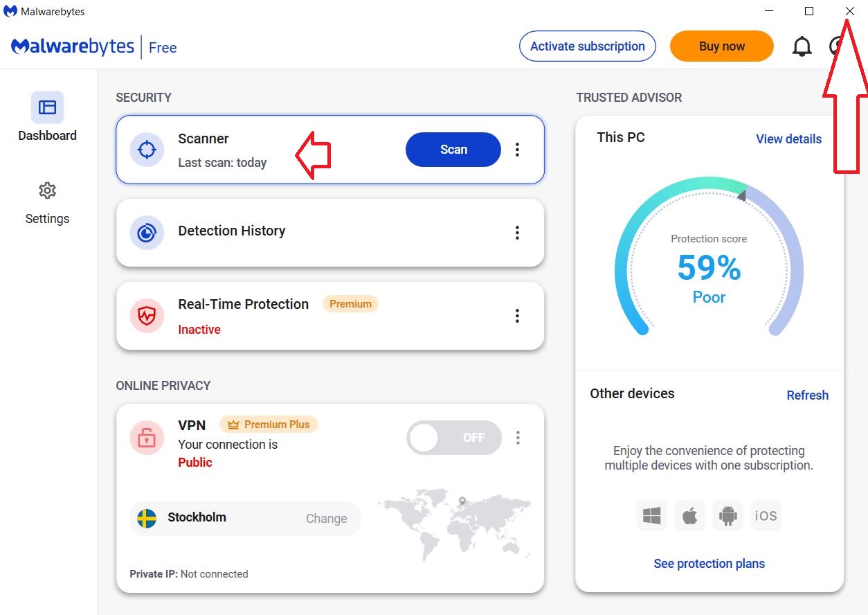Maximize the Malwarebytes window
The image size is (868, 615).
(x=809, y=11)
